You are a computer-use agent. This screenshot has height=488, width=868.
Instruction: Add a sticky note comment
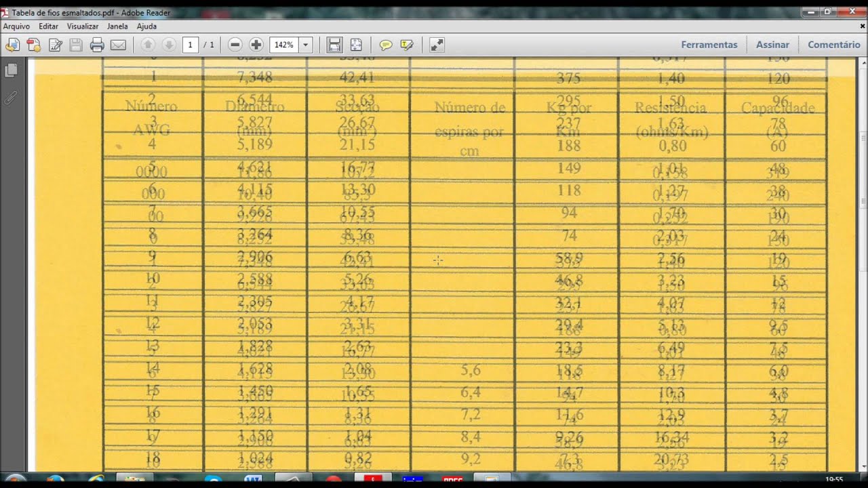[386, 45]
